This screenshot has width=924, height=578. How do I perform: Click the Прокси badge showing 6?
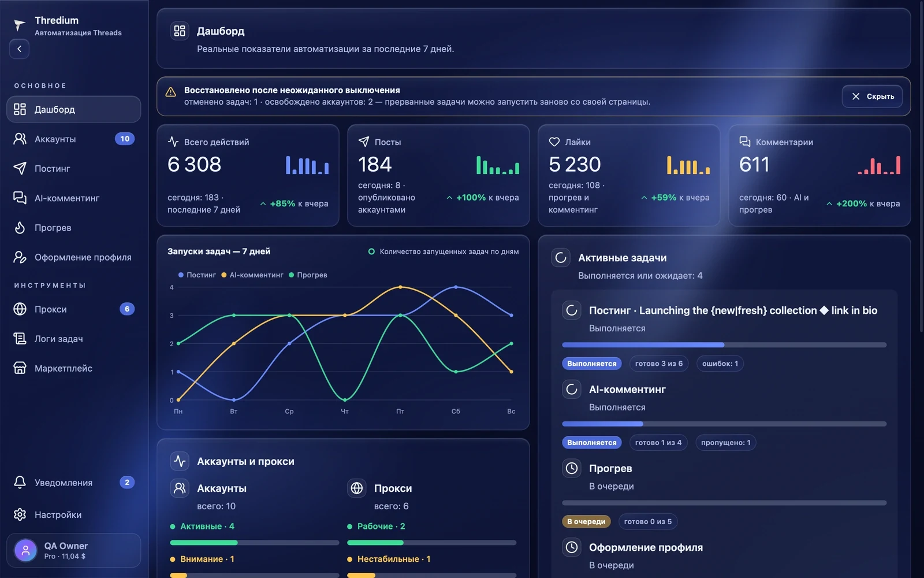[x=127, y=309]
